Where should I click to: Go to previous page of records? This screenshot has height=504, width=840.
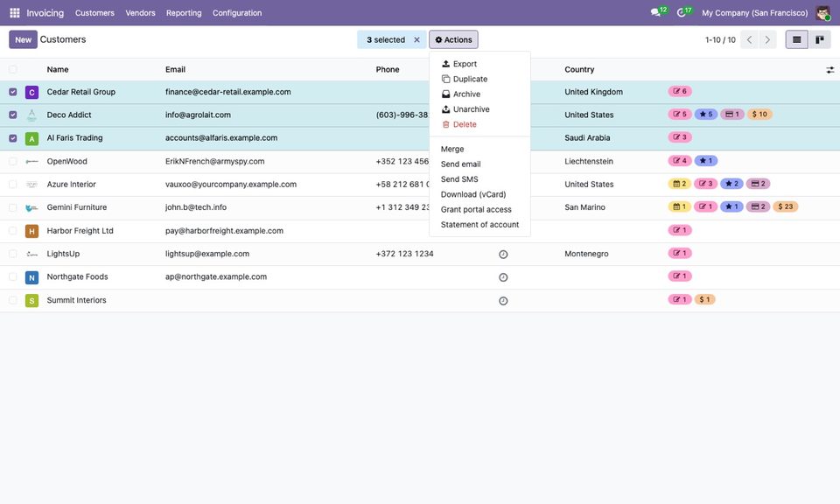(749, 39)
